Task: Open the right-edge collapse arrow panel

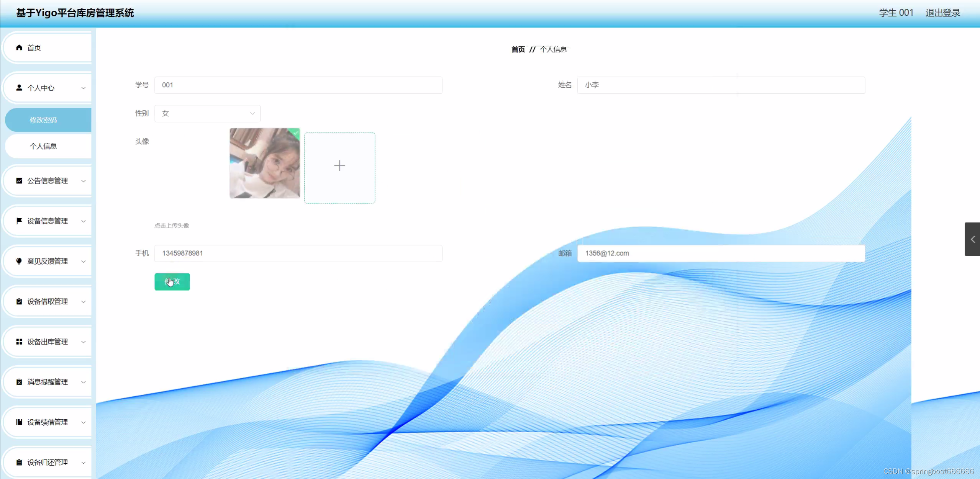Action: point(972,239)
